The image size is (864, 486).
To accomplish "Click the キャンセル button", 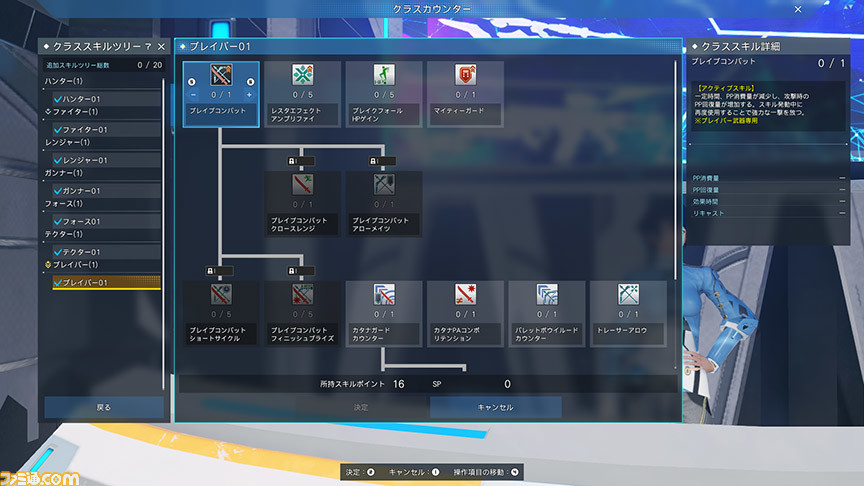I will [495, 407].
